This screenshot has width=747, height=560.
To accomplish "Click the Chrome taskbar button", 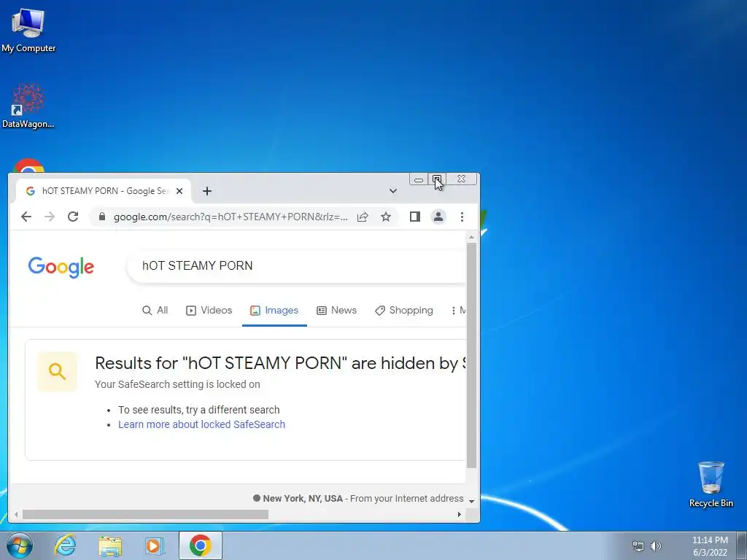I will [201, 545].
